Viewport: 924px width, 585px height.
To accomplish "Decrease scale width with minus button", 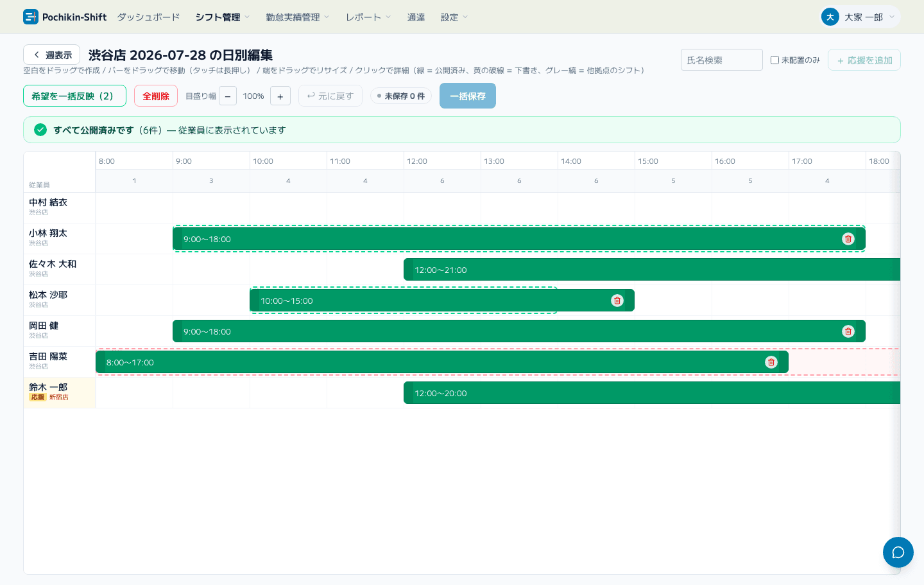I will coord(228,96).
